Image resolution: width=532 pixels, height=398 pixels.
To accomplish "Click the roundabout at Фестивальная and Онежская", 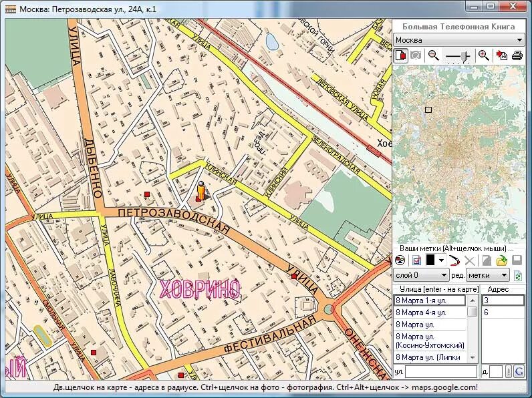I will [328, 309].
